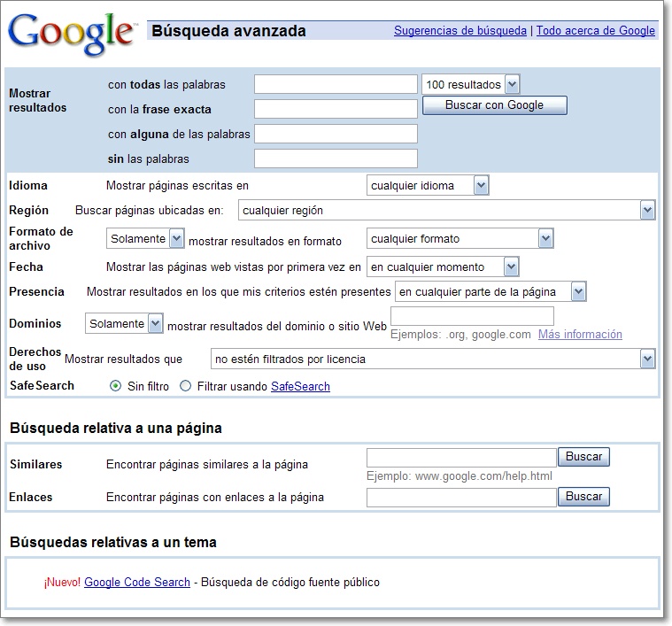Click Buscar con Google button
The image size is (672, 626).
[x=495, y=105]
